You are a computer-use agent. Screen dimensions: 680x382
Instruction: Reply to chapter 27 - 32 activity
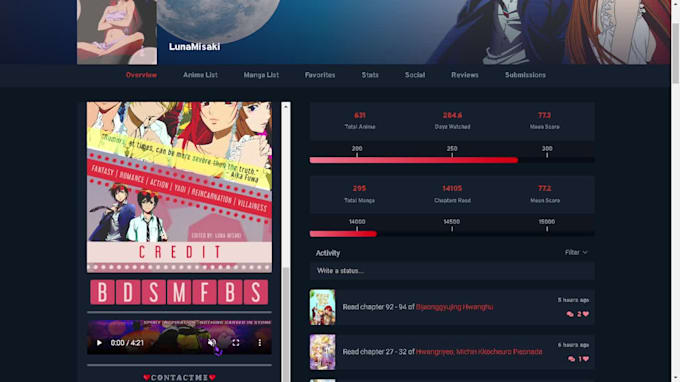(x=571, y=359)
